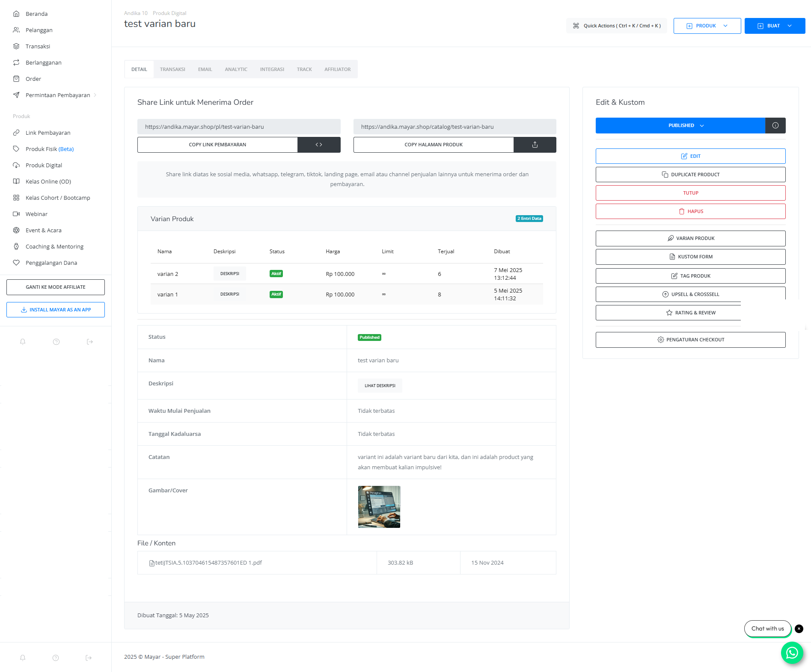
Task: Open the product cover image thumbnail
Action: tap(379, 507)
